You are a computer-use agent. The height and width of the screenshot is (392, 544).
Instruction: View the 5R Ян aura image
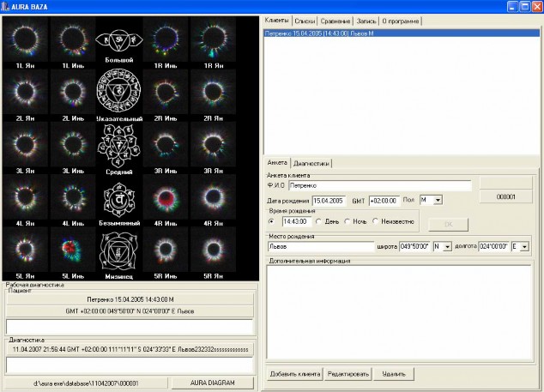point(213,250)
